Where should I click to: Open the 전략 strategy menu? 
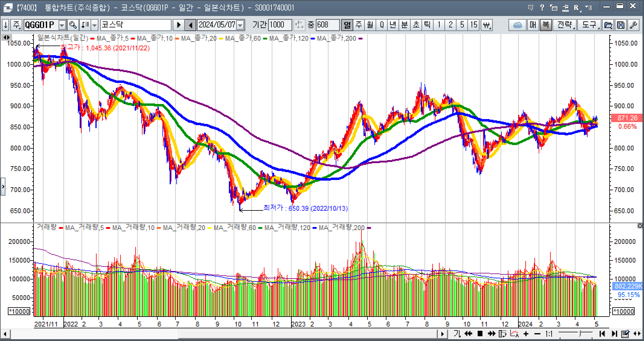click(x=565, y=25)
